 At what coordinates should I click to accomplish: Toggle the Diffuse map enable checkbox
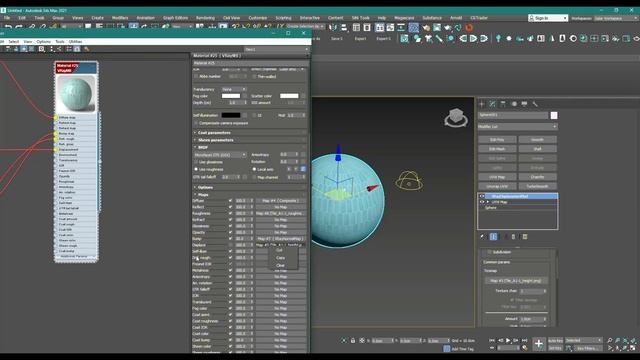[x=230, y=201]
